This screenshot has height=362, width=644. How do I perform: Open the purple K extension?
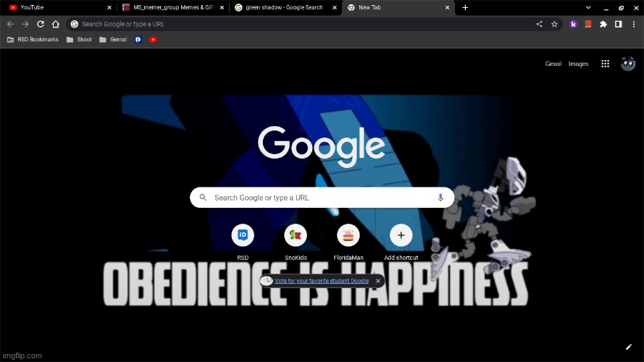point(573,24)
